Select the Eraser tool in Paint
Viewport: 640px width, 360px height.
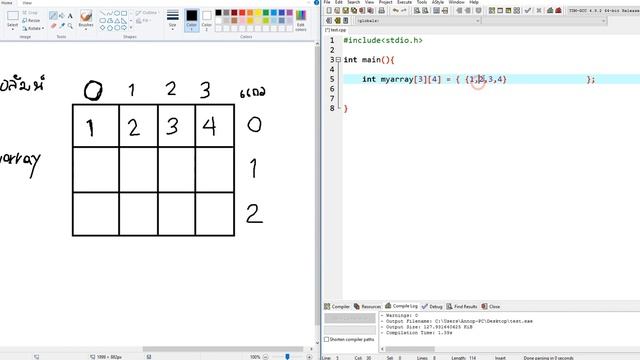coord(53,26)
